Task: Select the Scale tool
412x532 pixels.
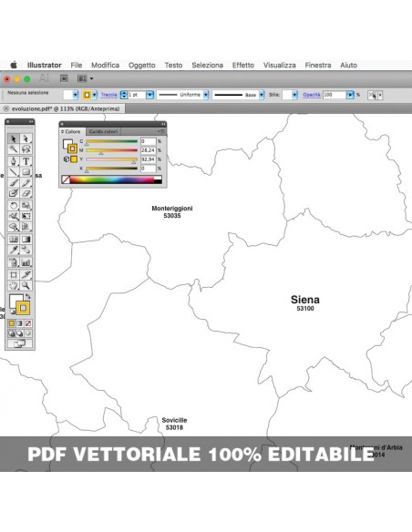Action: [x=26, y=205]
